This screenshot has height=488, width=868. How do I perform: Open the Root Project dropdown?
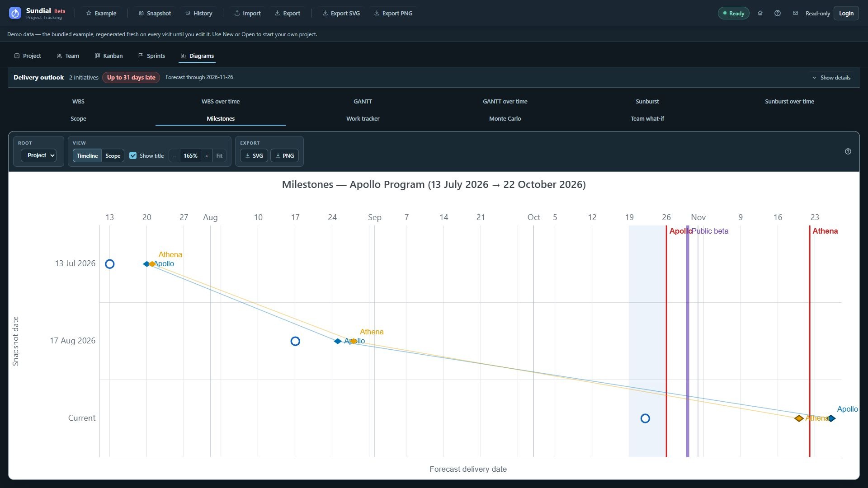point(38,155)
